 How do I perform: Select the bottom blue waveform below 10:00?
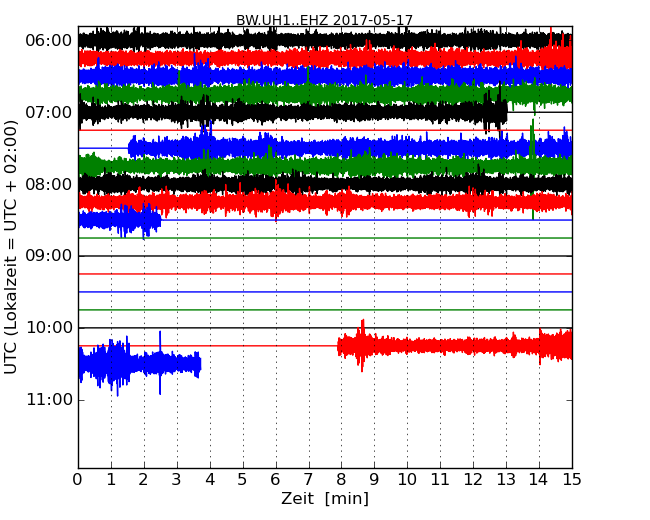[x=140, y=365]
